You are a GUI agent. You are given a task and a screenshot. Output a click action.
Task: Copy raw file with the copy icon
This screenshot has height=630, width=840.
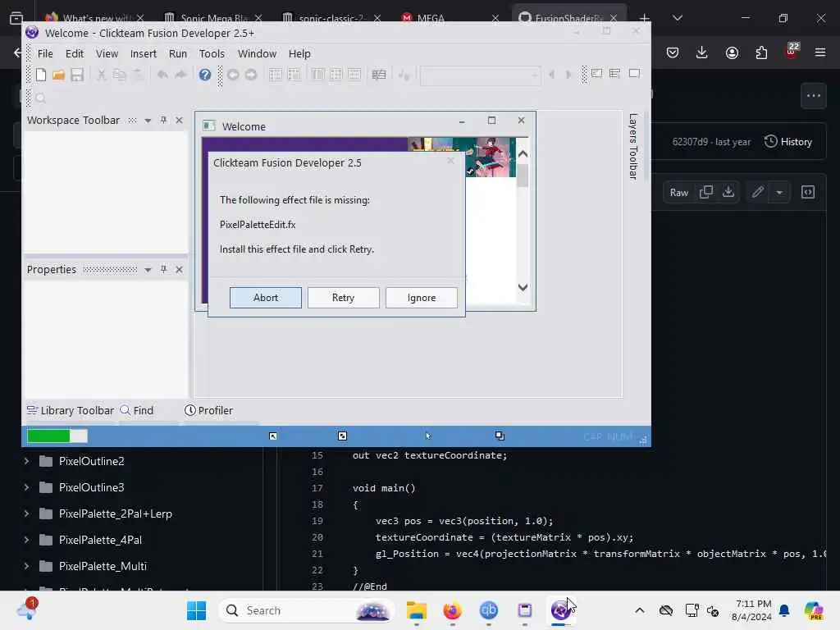706,192
